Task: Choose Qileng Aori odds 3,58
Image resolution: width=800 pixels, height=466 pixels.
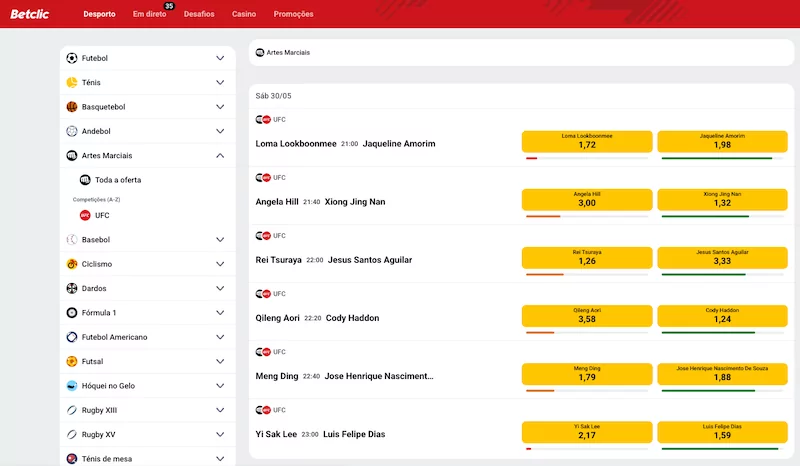Action: (587, 316)
